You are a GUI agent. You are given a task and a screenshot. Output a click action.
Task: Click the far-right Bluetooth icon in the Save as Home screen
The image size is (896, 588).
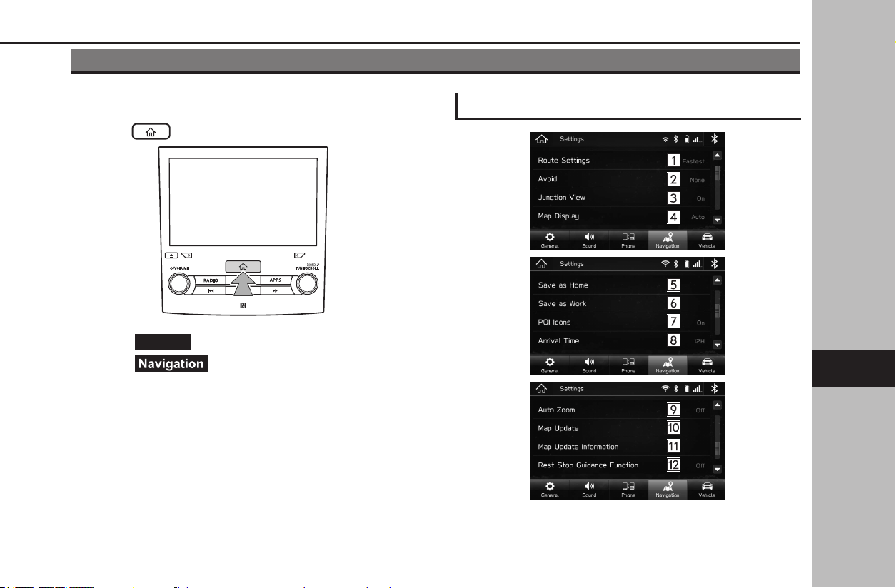(715, 264)
